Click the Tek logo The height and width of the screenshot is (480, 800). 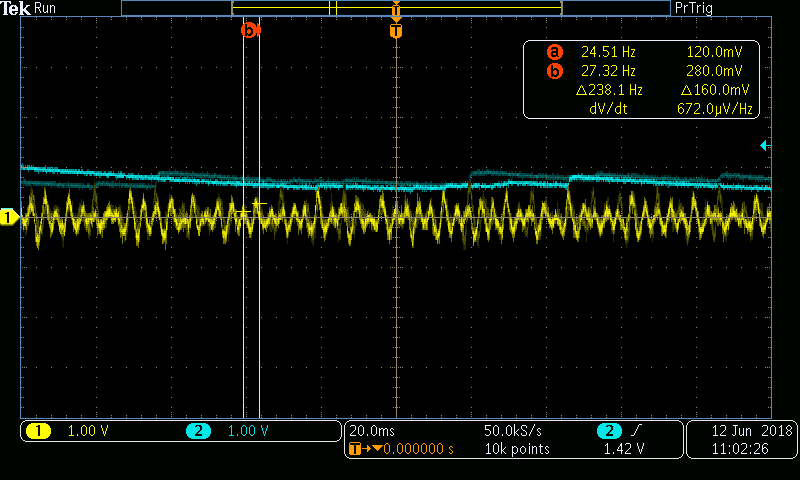[x=15, y=8]
